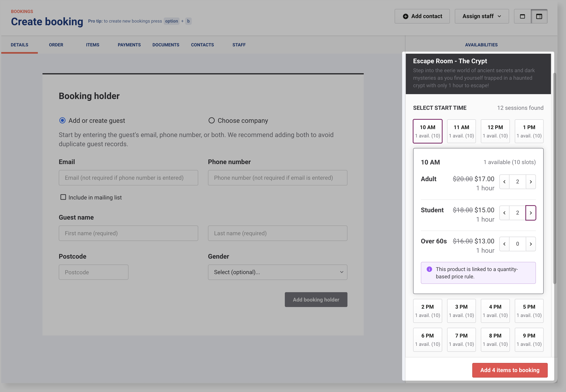Switch to the Staff tab
This screenshot has height=392, width=566.
[239, 45]
